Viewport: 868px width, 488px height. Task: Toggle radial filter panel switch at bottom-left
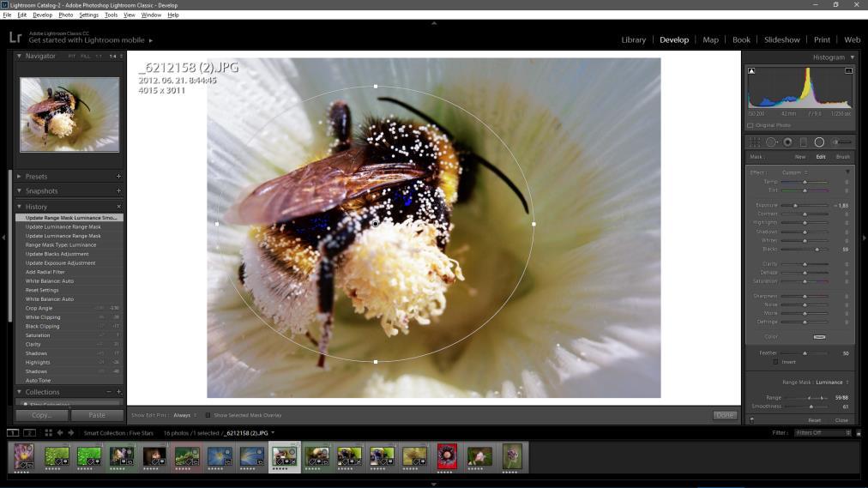click(751, 420)
